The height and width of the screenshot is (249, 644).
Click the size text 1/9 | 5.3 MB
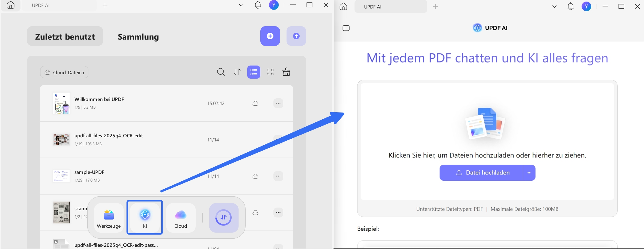coord(85,107)
